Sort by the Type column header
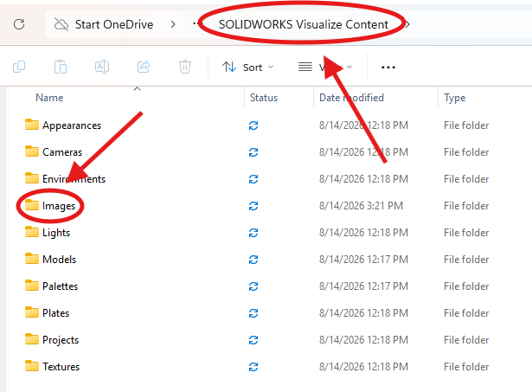 point(455,98)
